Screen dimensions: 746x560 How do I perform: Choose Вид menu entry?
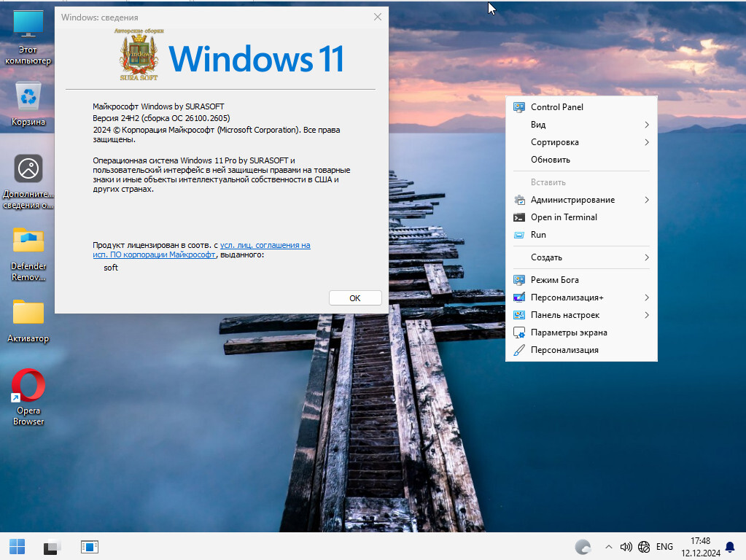pyautogui.click(x=581, y=125)
